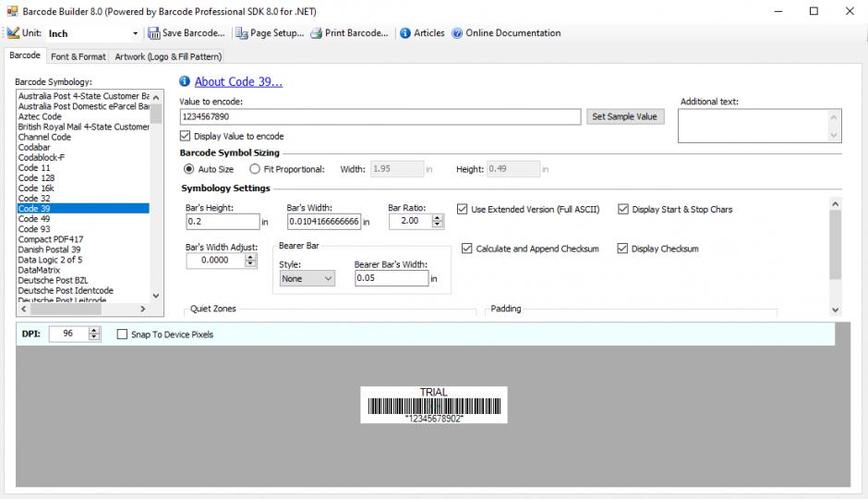Click the Bearer Bar's Width field
This screenshot has height=499, width=868.
point(392,278)
